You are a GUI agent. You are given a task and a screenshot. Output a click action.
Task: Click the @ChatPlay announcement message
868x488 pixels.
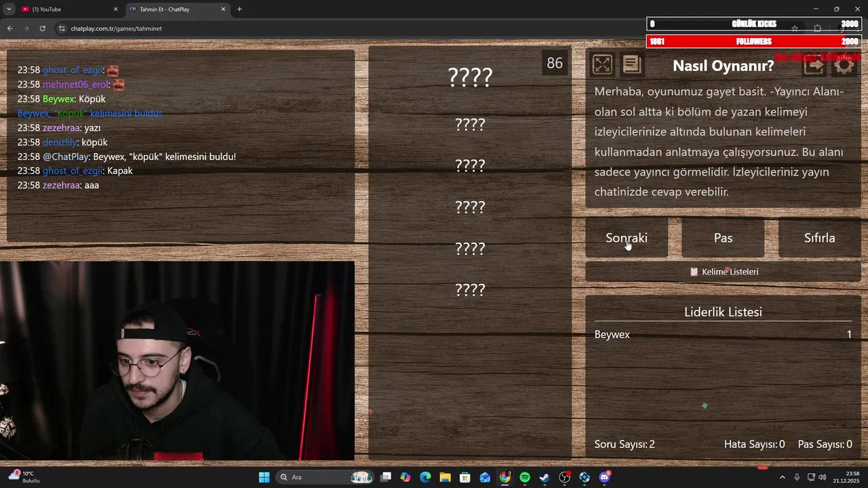pos(127,157)
